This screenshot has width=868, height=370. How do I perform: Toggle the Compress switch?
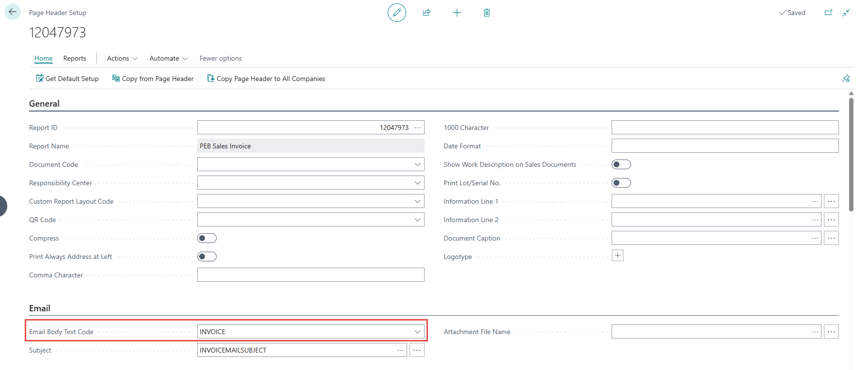tap(207, 238)
